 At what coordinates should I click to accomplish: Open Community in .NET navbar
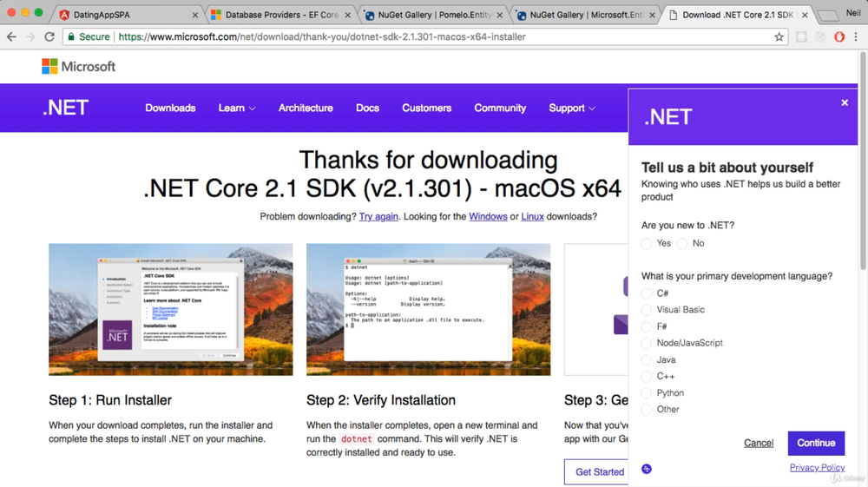point(500,108)
